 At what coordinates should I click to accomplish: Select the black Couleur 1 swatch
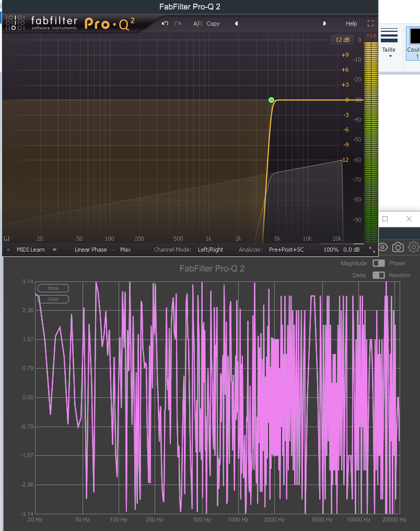[414, 36]
